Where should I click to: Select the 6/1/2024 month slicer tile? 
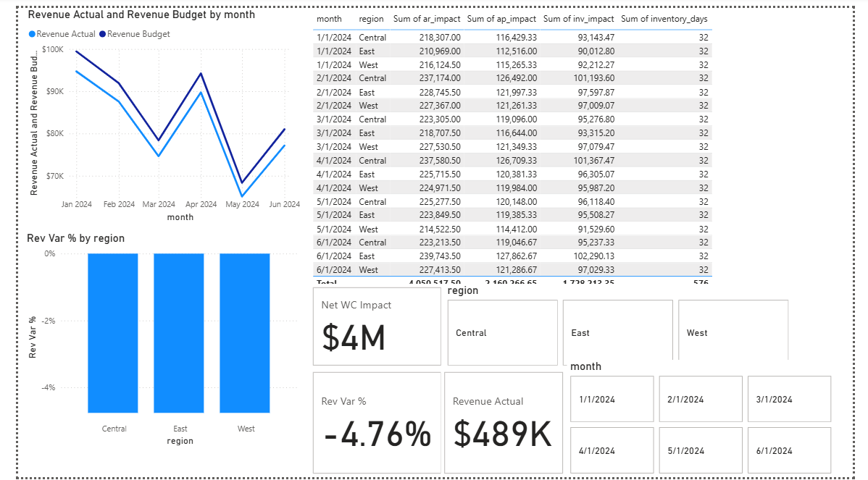point(789,450)
